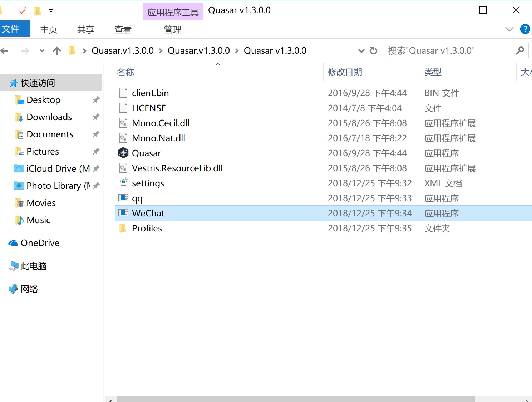Open the Help question mark

(x=525, y=29)
